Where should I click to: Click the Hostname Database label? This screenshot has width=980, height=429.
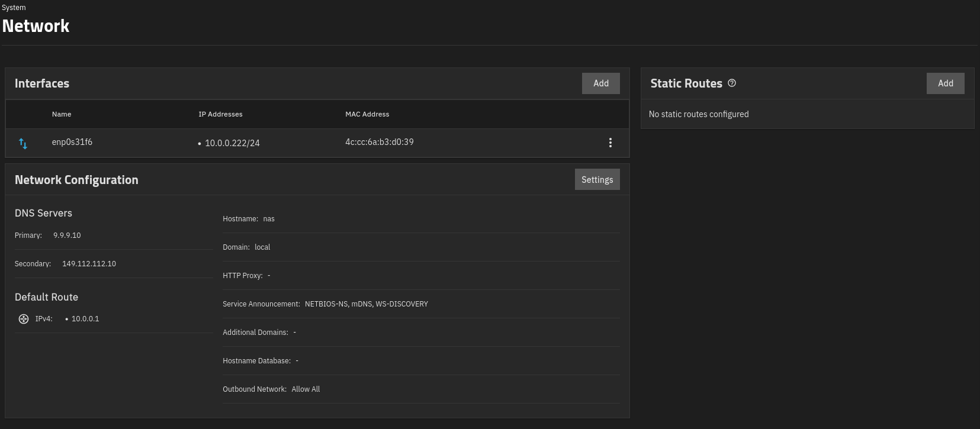click(x=256, y=361)
